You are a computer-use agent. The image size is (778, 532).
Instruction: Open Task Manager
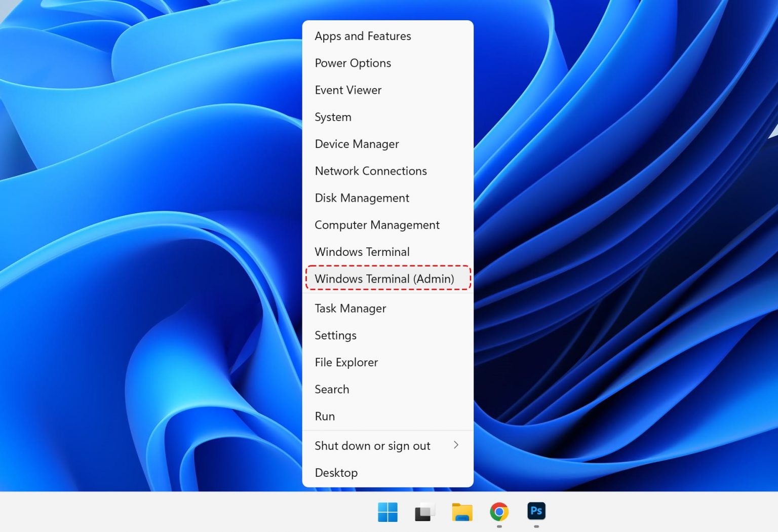(x=350, y=308)
